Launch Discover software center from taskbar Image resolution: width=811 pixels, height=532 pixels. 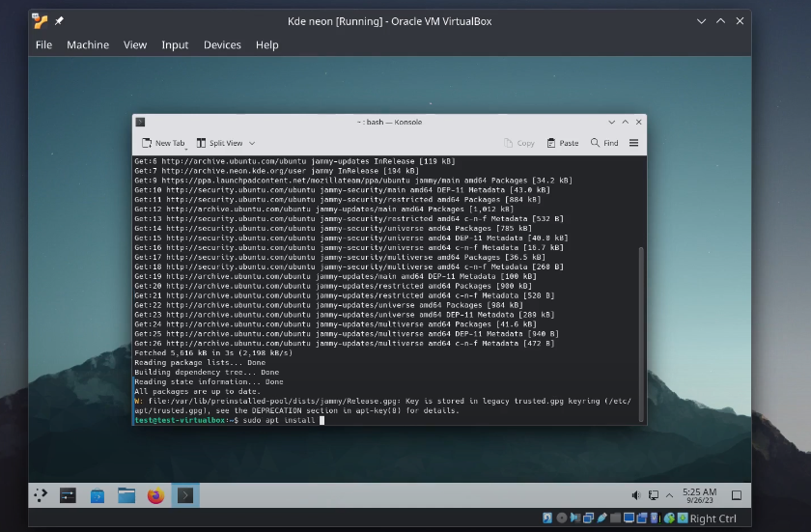click(x=98, y=495)
